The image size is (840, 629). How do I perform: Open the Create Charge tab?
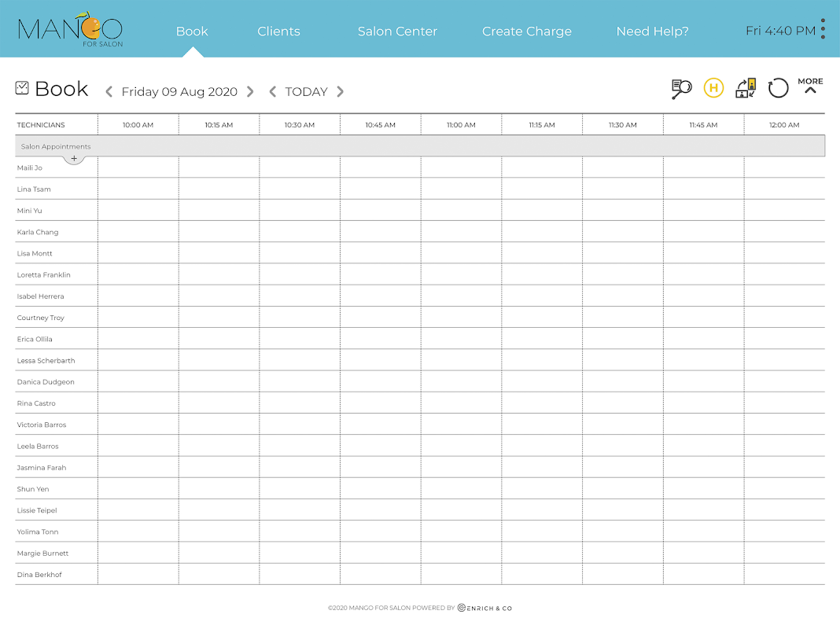pyautogui.click(x=527, y=31)
